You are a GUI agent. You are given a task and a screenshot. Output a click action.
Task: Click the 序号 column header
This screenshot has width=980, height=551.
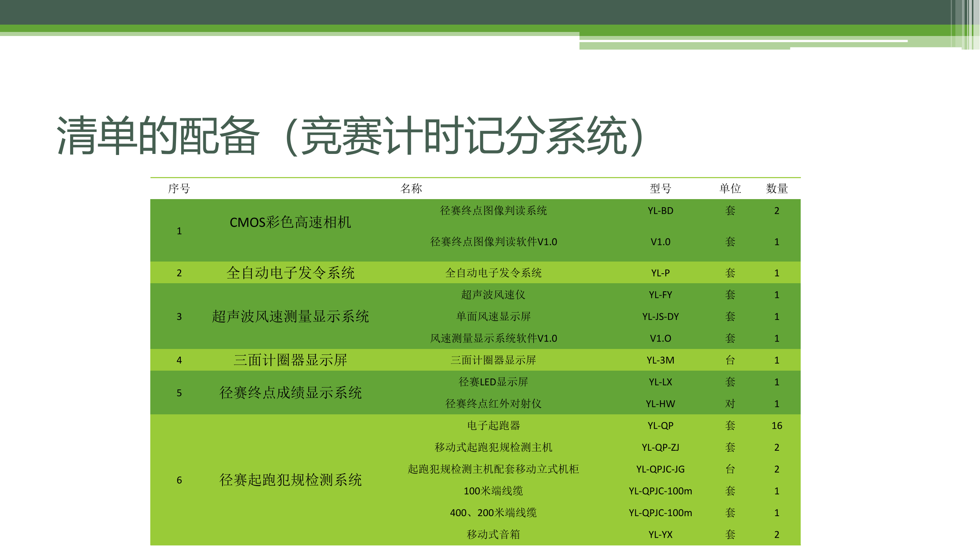click(179, 188)
